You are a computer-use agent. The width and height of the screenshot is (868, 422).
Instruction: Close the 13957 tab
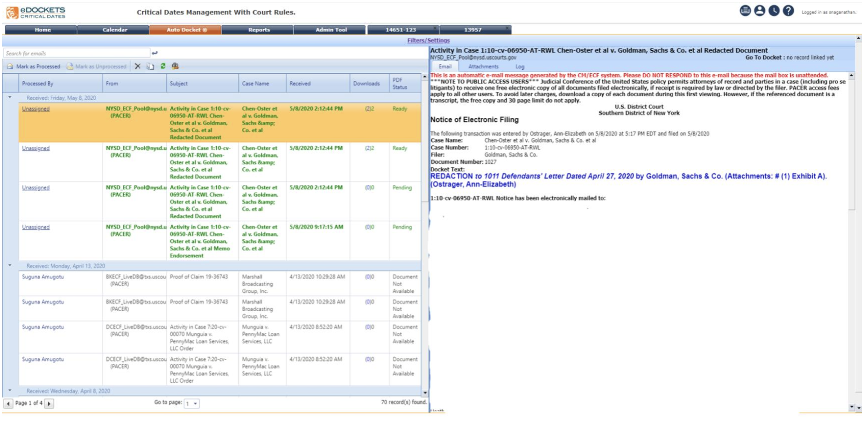coord(507,28)
